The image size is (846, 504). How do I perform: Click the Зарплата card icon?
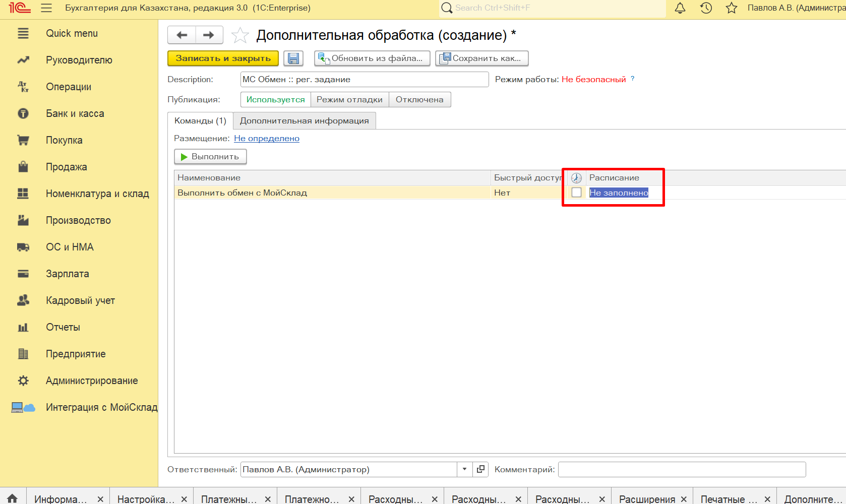23,274
